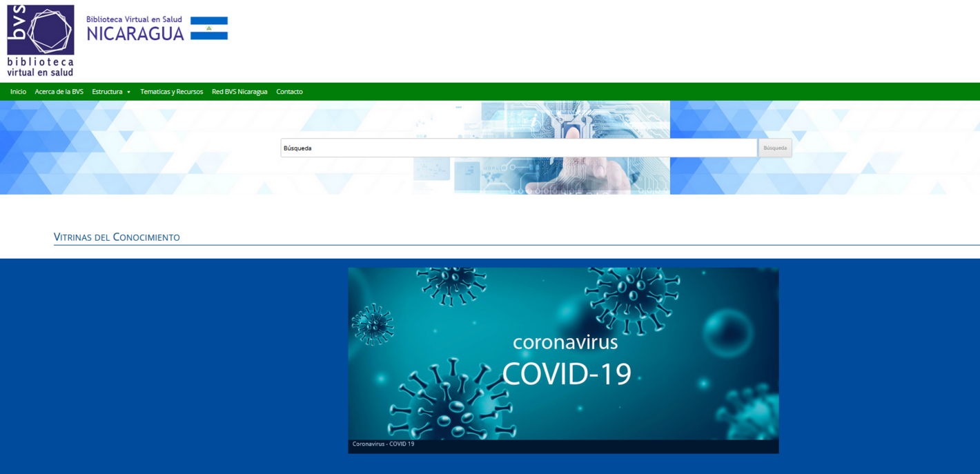
Task: Click the Estructura dropdown arrow
Action: pos(128,92)
